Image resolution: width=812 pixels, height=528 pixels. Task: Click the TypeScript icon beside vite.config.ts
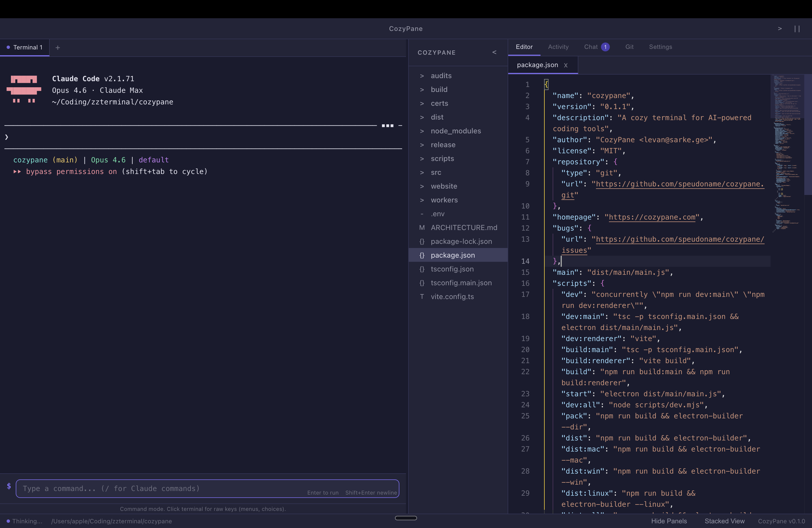coord(422,297)
